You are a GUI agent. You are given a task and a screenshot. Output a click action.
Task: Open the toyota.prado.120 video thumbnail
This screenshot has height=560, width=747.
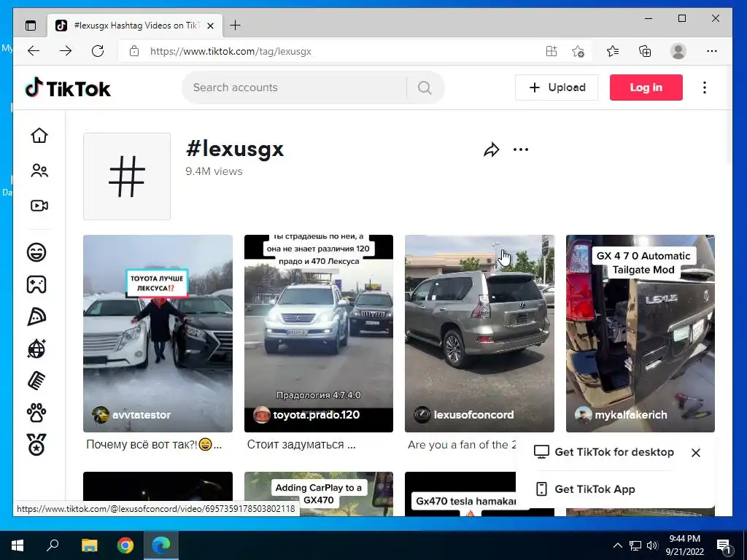coord(319,333)
